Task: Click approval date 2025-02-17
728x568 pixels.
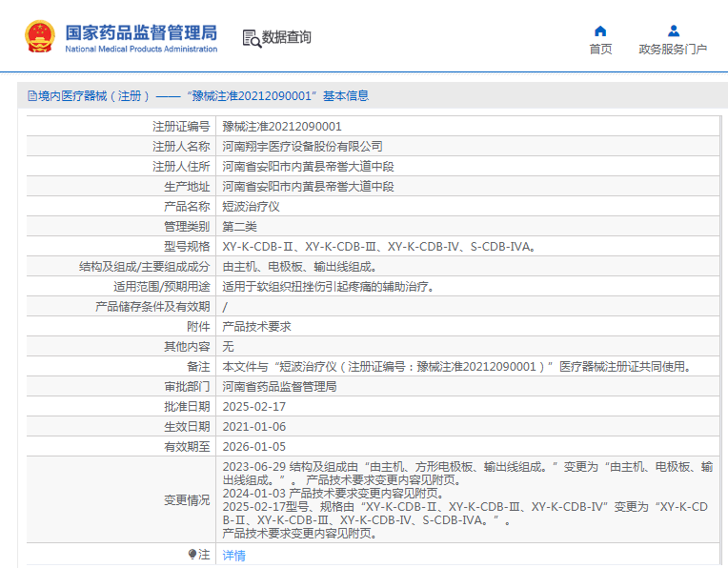Action: 254,406
